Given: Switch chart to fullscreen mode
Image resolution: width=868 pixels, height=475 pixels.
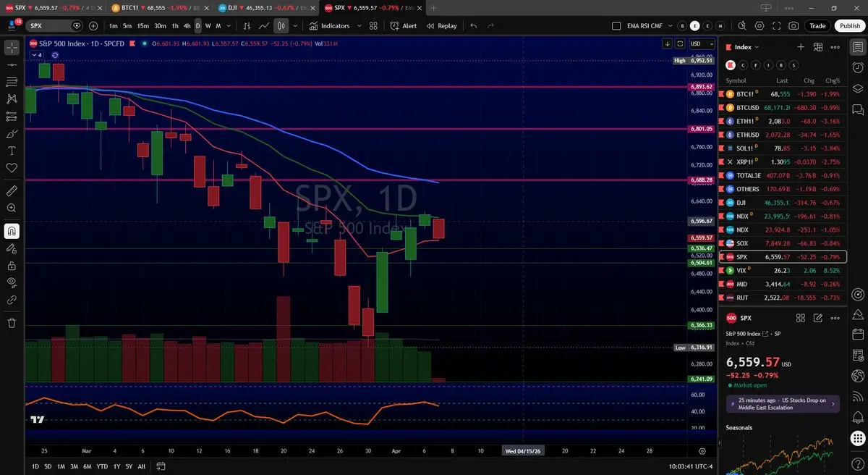Looking at the screenshot, I should (x=777, y=26).
